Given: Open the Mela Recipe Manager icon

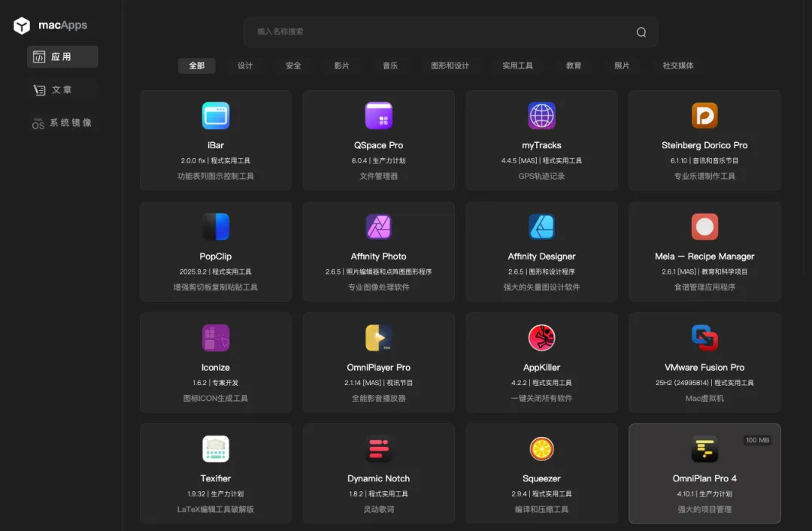Looking at the screenshot, I should 704,226.
